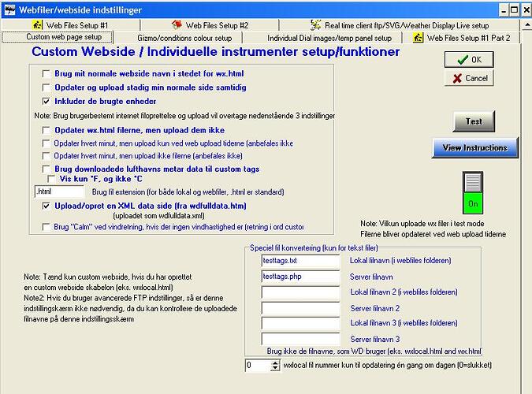Check 'Brug Calm ved vindretning' option
The image size is (532, 394).
46,227
